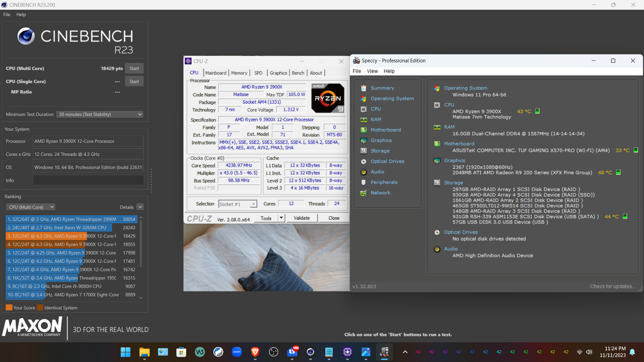The height and width of the screenshot is (362, 644).
Task: Open the Operating System heading link in Speccy summary
Action: [x=466, y=88]
